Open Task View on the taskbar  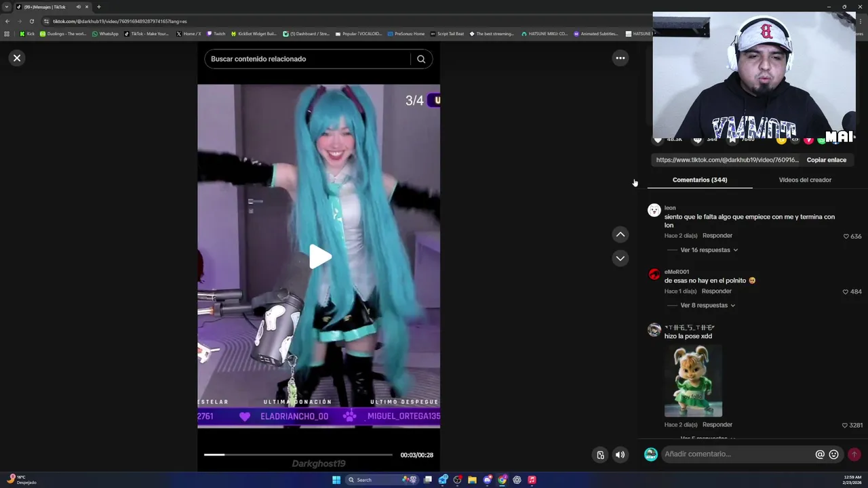point(428,480)
